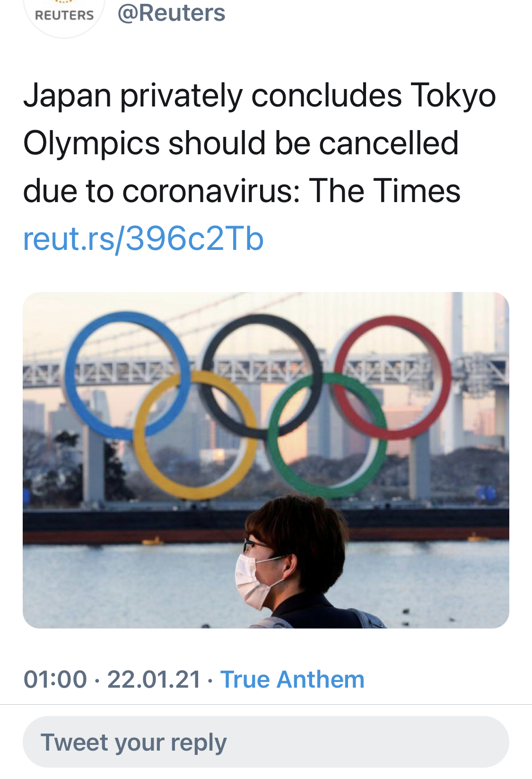Click the 22.01.21 tweet date
The image size is (532, 779).
[154, 679]
